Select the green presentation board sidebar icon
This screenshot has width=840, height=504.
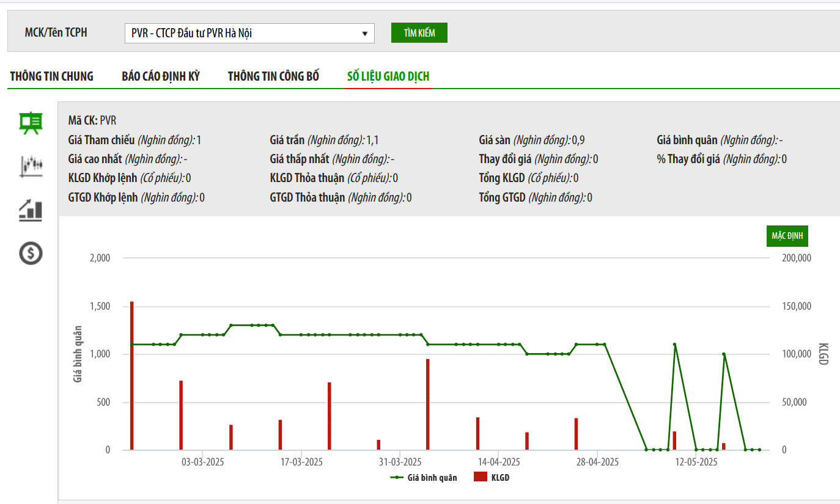click(x=31, y=123)
